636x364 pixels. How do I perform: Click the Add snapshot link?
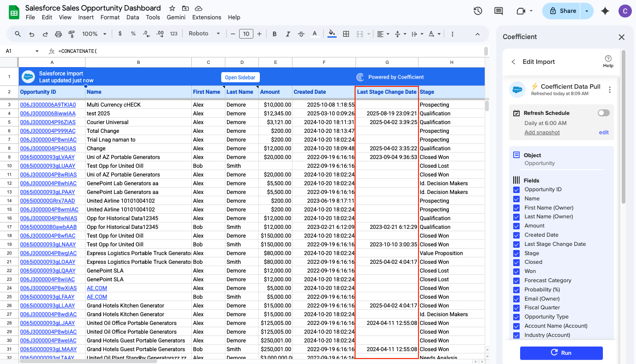[x=542, y=132]
